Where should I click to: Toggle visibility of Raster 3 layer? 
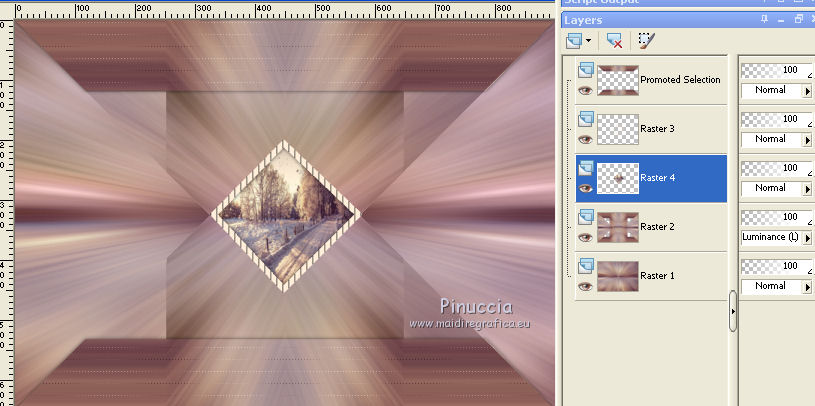tap(585, 139)
